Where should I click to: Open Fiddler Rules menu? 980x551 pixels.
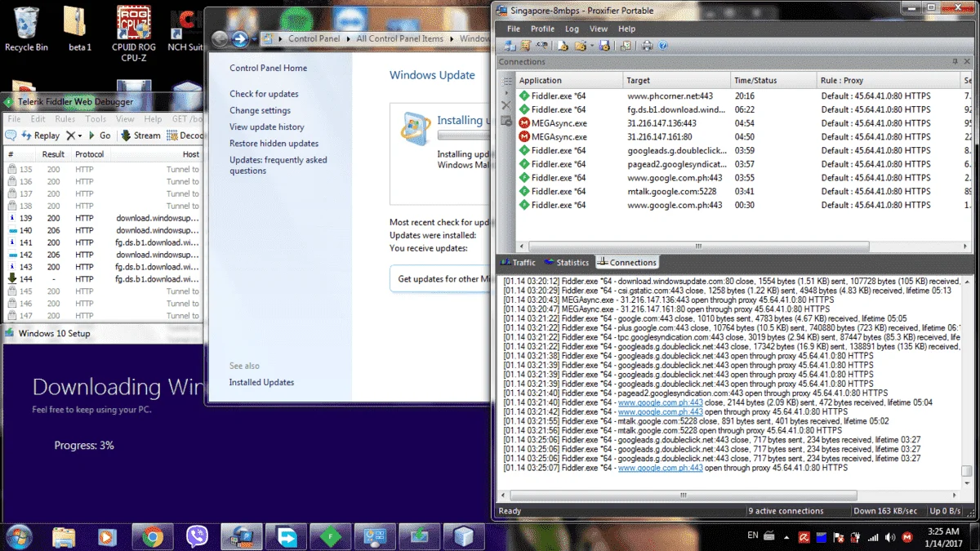tap(65, 119)
